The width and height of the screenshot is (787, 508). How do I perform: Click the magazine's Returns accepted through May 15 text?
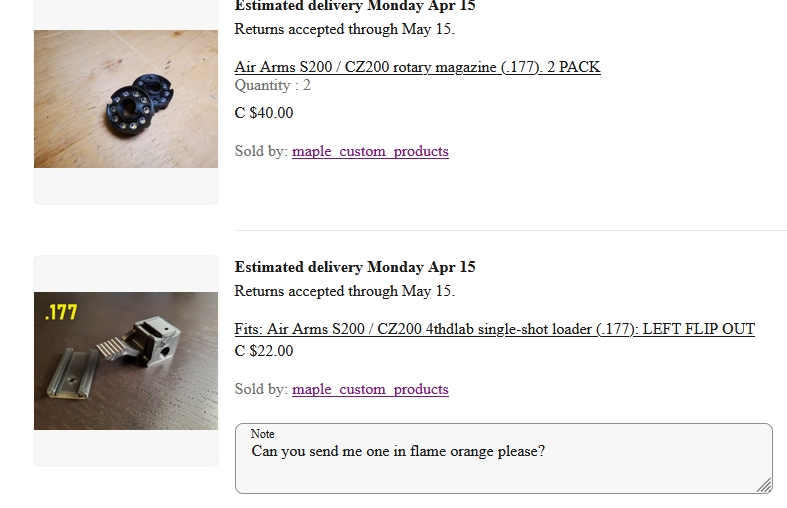click(x=344, y=29)
